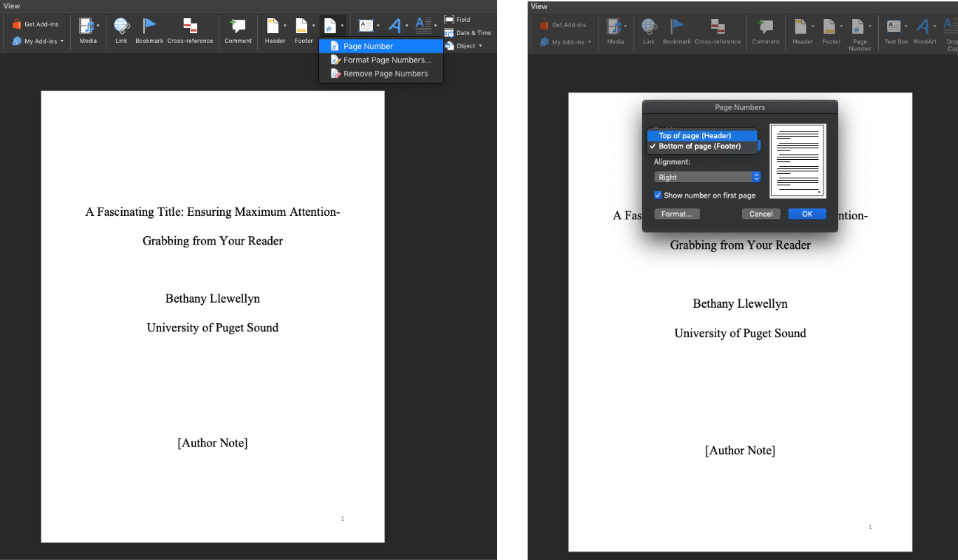Click Header icon in right screenshot
The height and width of the screenshot is (560, 958).
(801, 27)
